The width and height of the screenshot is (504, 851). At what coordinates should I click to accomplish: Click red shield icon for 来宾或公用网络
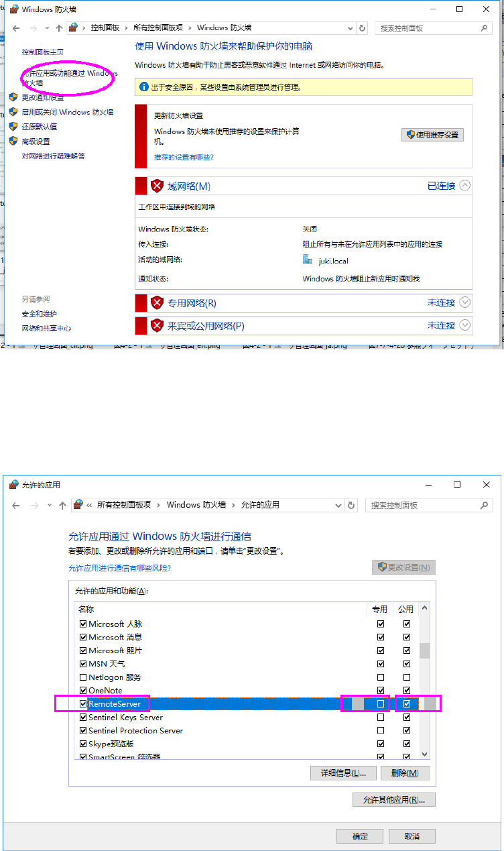(157, 325)
